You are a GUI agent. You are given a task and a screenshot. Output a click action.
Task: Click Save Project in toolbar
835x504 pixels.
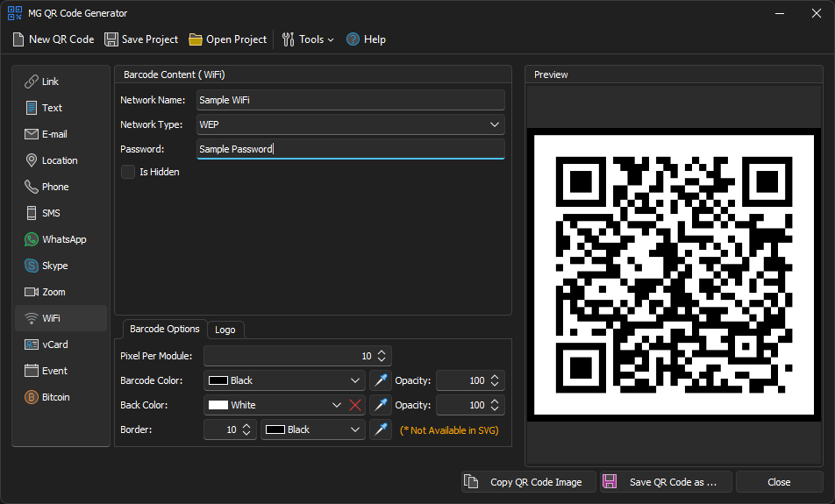141,39
